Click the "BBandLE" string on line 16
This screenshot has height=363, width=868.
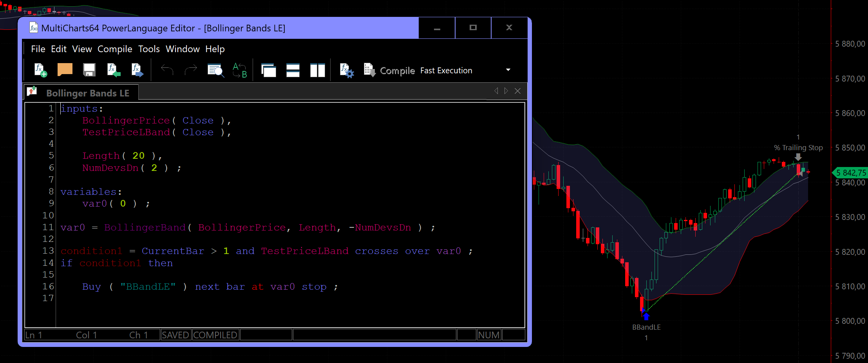pos(148,287)
